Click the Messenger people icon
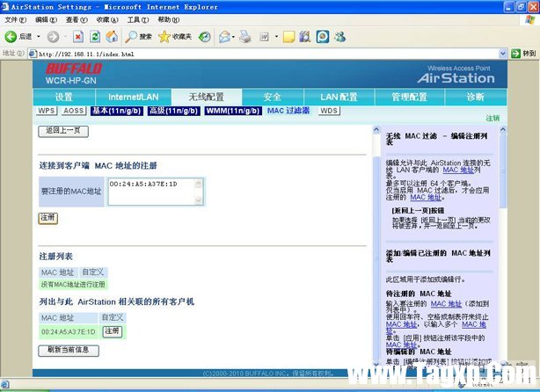This screenshot has height=392, width=540. click(x=339, y=37)
